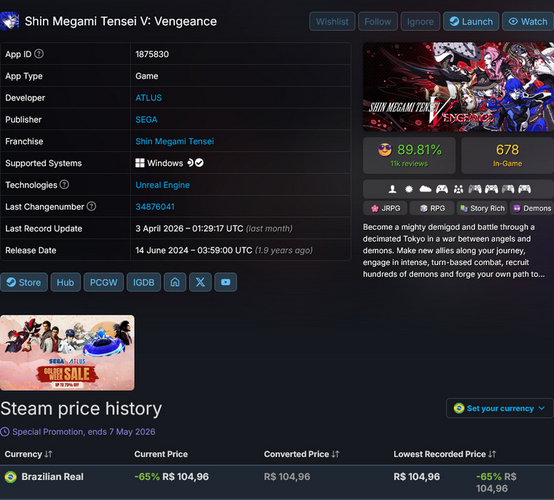Open the Unreal Engine technology link

[x=163, y=185]
